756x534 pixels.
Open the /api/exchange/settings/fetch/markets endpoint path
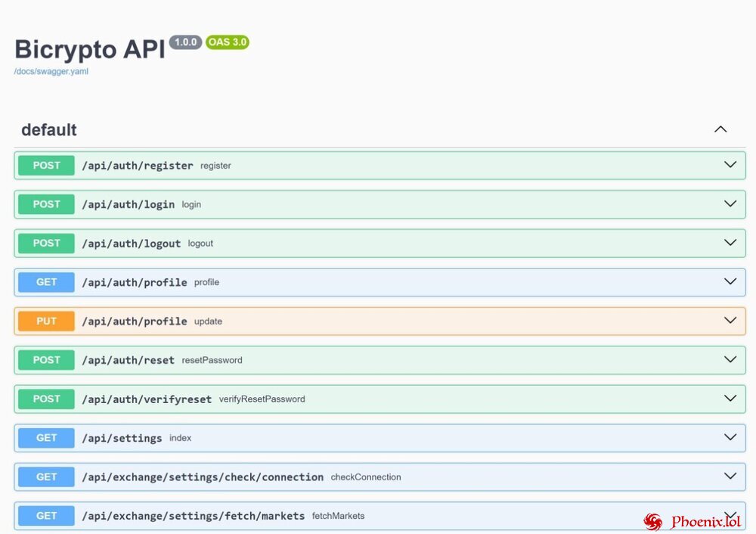[193, 516]
